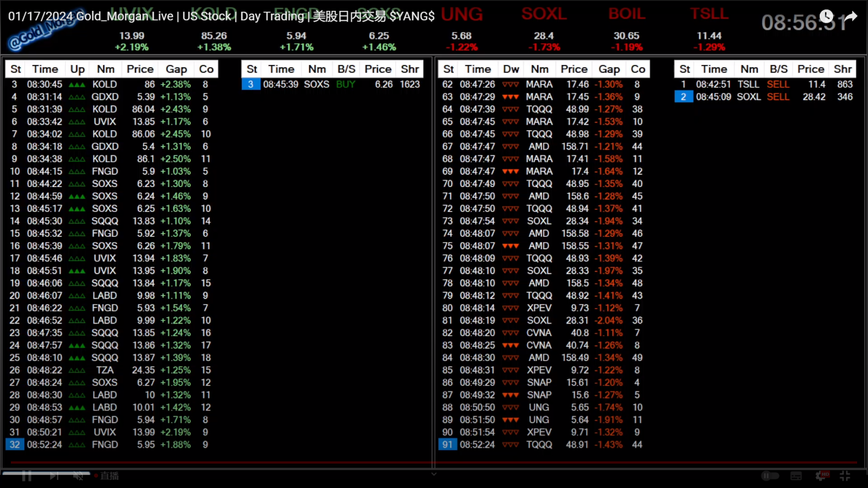Select highlighted row 91 TQQQ at 08:52:24
Screen dimensions: 868x488
tap(544, 445)
